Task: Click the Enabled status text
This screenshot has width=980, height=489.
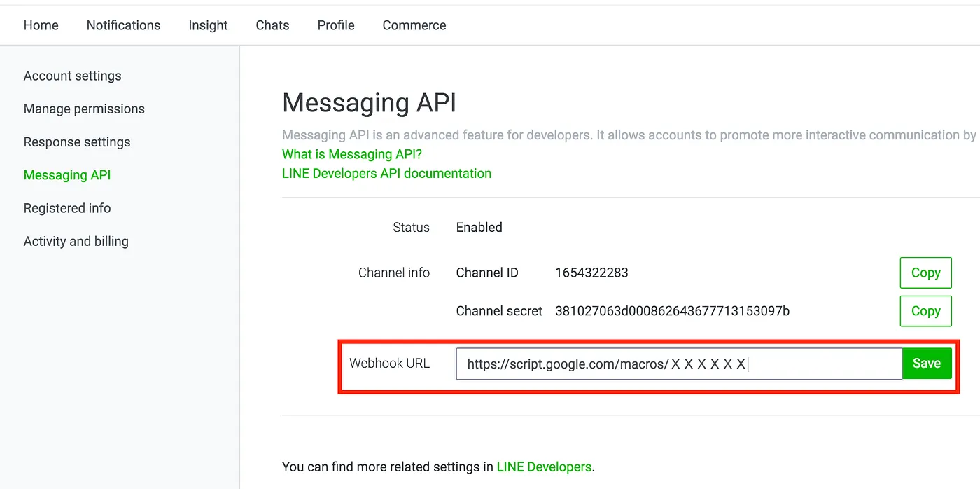Action: pyautogui.click(x=479, y=227)
